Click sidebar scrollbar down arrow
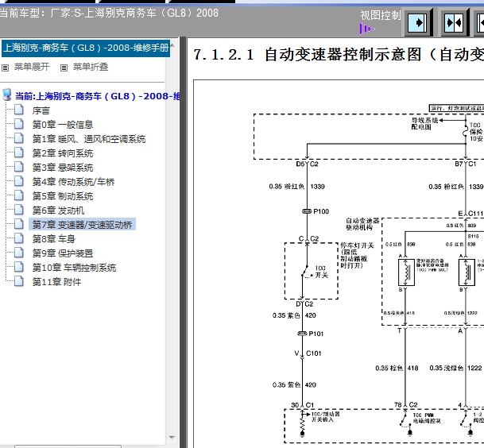 point(172,438)
